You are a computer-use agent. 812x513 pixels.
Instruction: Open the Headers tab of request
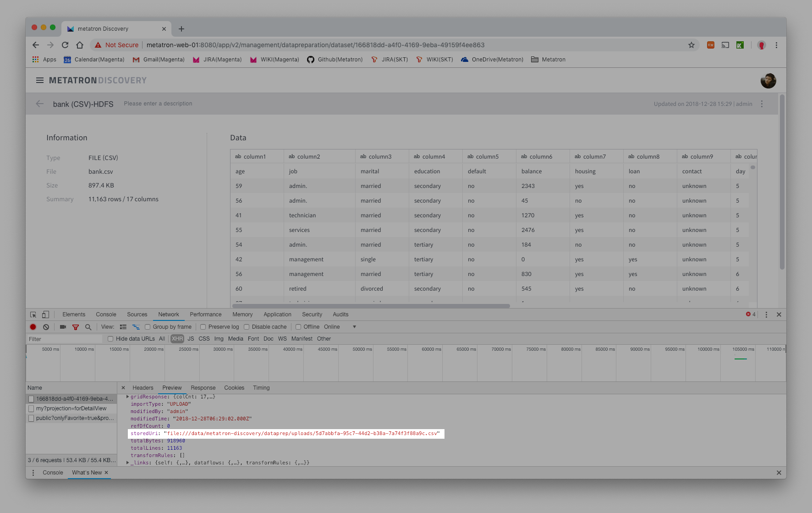(143, 388)
